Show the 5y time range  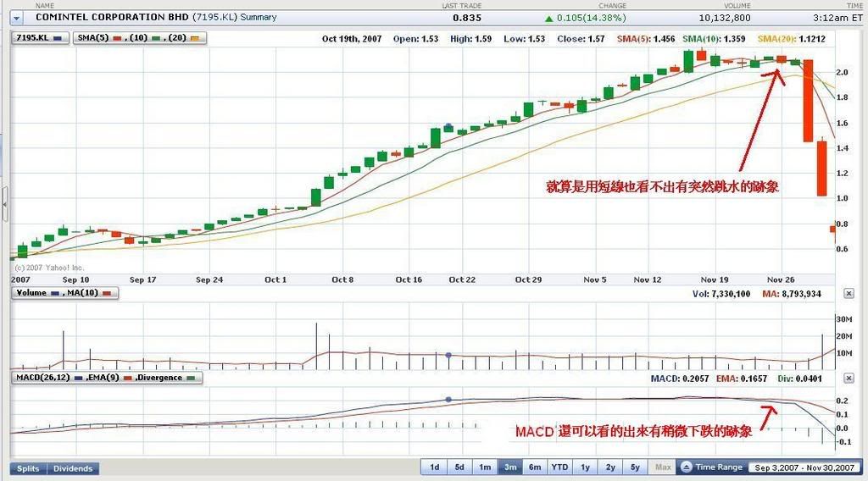coord(635,467)
